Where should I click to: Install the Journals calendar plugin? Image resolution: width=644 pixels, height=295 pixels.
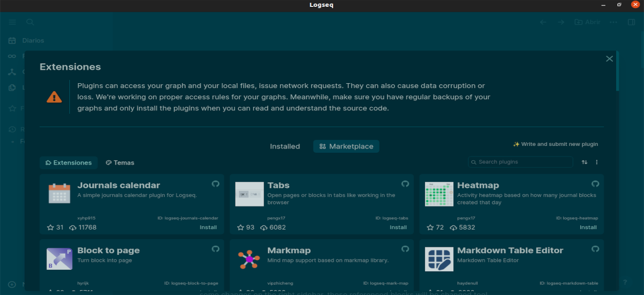point(208,227)
